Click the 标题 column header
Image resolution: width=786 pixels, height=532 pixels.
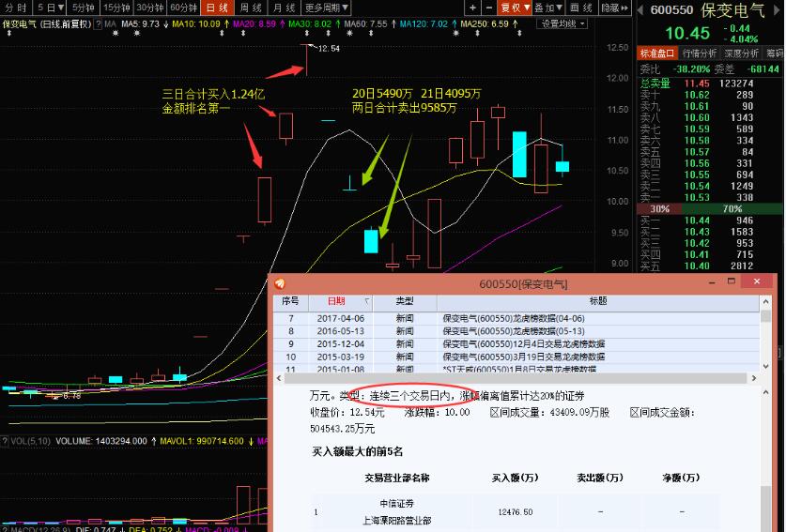(598, 301)
